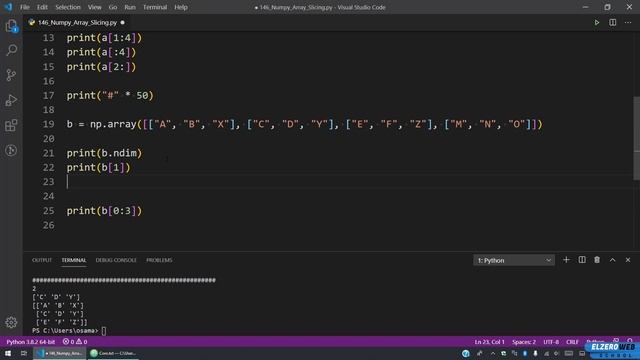Open the Run menu
Screen dimensions: 640x360
tap(130, 7)
